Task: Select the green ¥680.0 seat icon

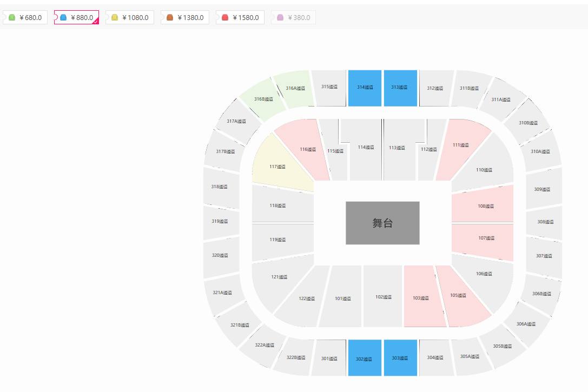Action: 12,18
